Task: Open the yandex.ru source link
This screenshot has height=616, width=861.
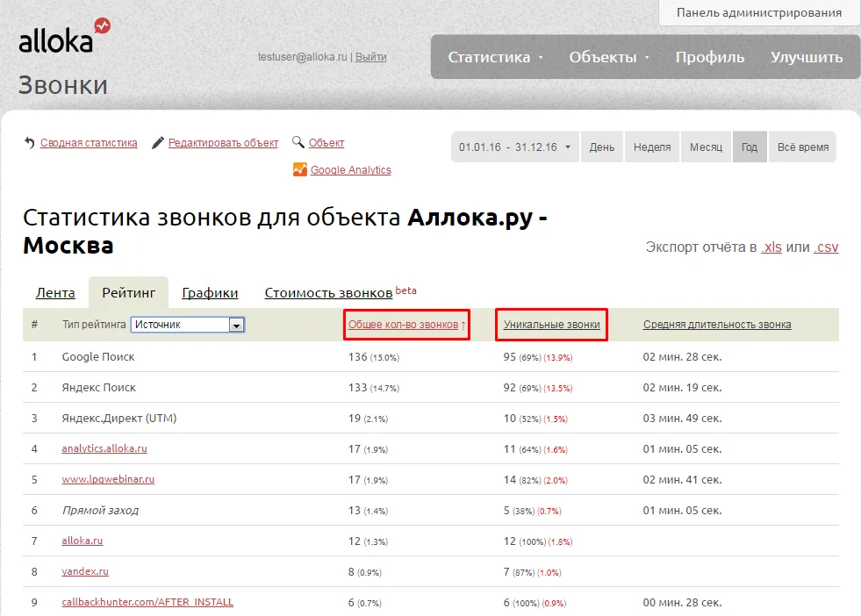Action: pyautogui.click(x=85, y=571)
